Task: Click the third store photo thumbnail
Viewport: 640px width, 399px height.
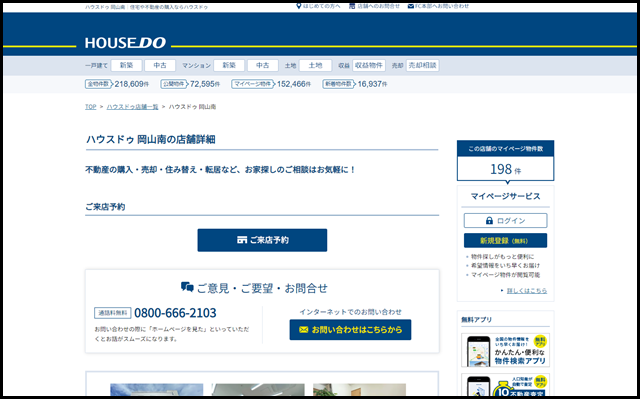Action: tap(359, 390)
